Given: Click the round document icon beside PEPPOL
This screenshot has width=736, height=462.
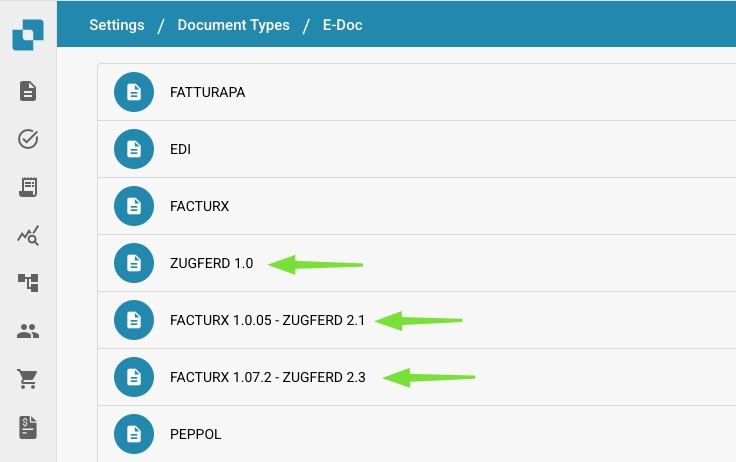Looking at the screenshot, I should 133,434.
